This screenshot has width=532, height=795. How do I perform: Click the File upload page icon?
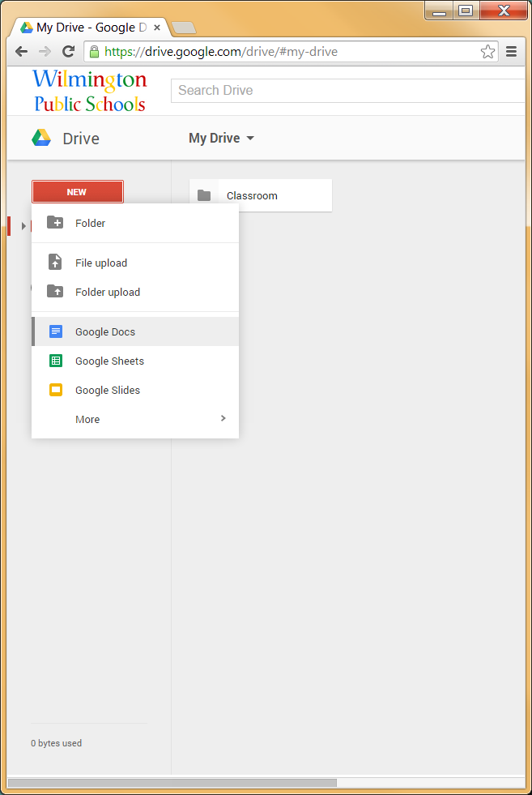coord(55,262)
